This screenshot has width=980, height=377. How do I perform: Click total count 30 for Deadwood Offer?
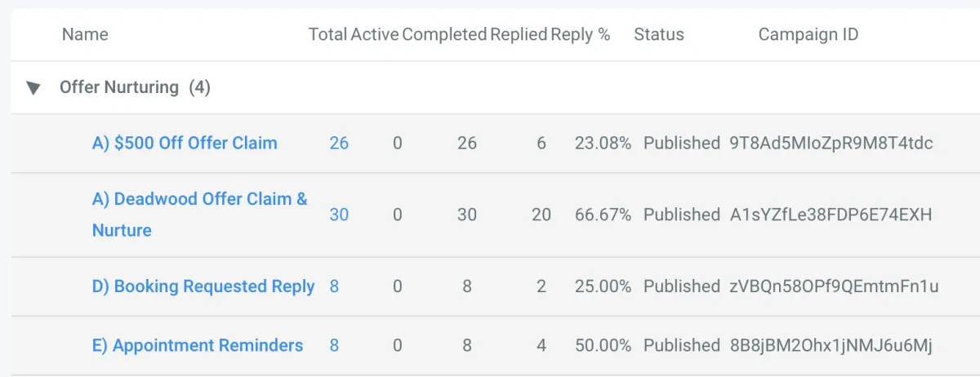coord(339,215)
